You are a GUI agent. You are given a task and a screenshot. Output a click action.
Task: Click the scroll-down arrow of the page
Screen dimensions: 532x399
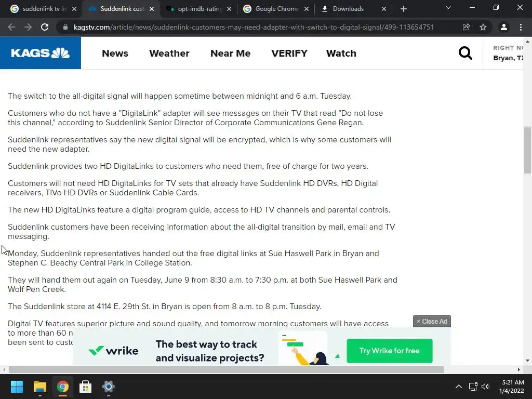pyautogui.click(x=527, y=361)
